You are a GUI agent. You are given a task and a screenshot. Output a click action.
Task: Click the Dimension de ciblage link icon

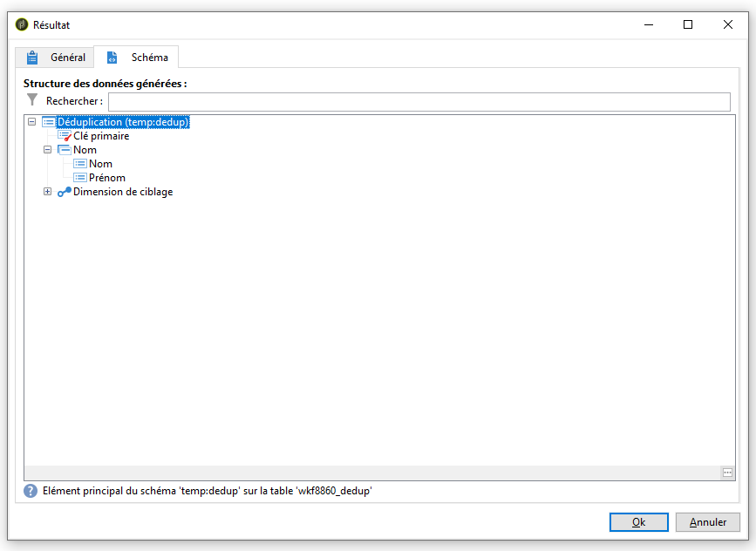point(65,192)
